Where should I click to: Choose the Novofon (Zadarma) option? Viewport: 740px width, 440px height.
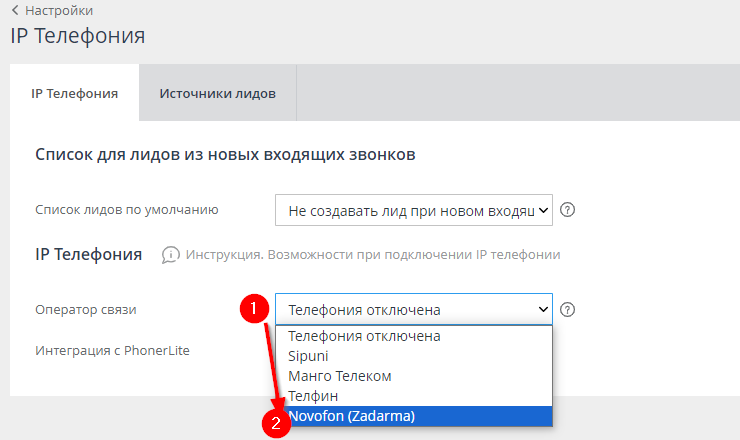[x=351, y=416]
